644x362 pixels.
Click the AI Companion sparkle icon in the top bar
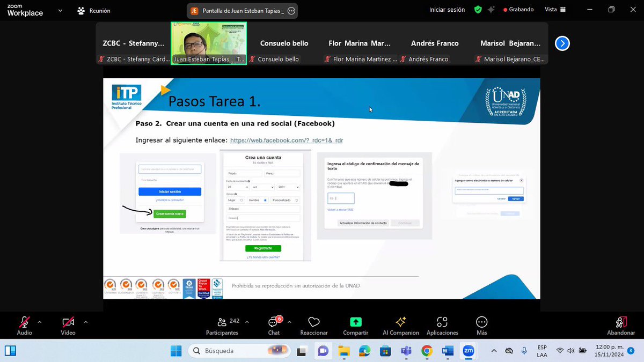pos(491,10)
